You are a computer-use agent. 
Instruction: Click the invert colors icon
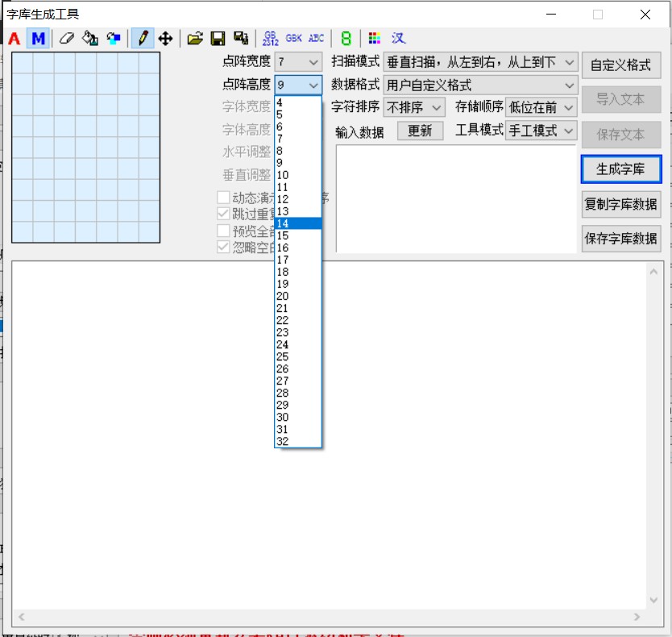(x=114, y=39)
